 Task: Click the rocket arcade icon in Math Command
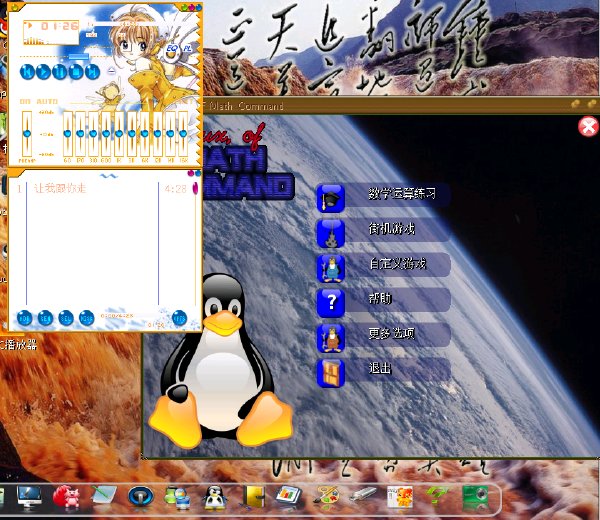coord(331,233)
